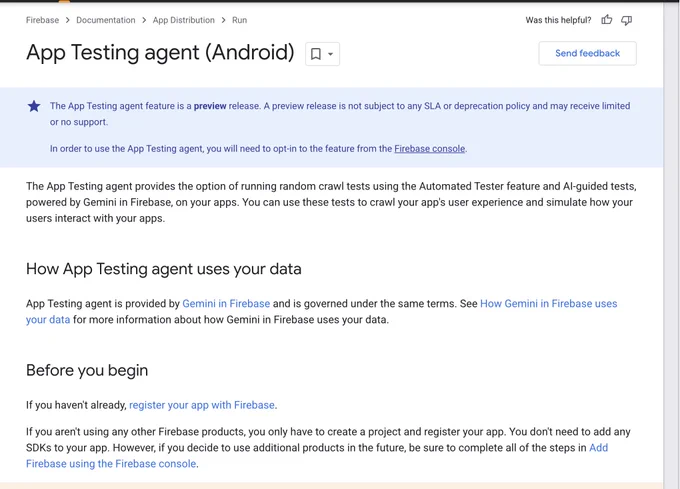The image size is (680, 489).
Task: Click register your app with Firebase link
Action: pyautogui.click(x=202, y=405)
